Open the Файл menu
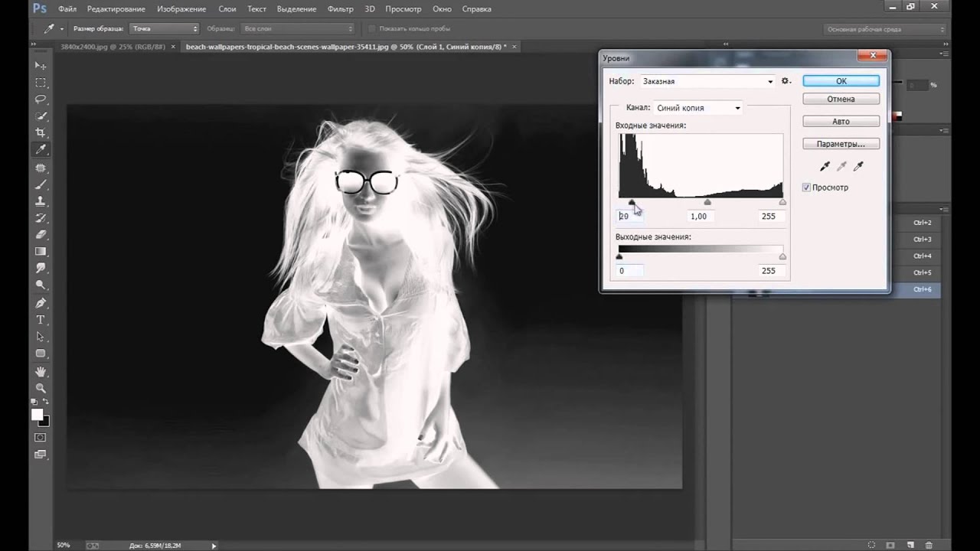 pos(67,9)
